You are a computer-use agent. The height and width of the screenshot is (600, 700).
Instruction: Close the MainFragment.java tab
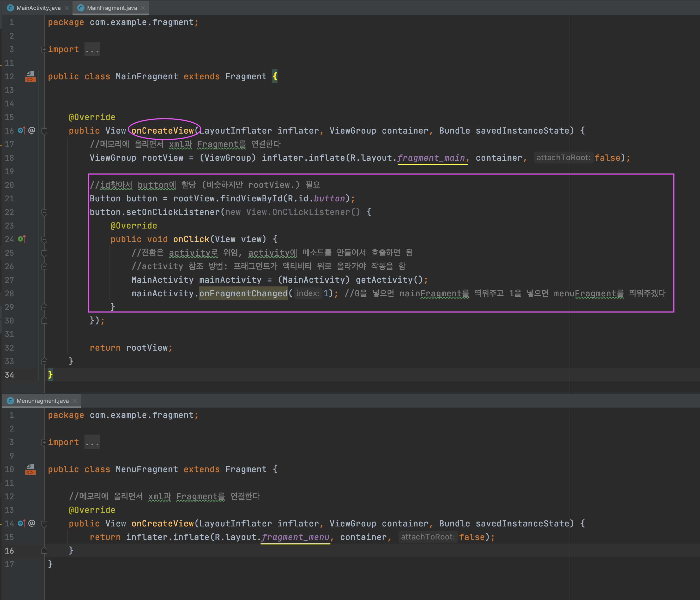pos(143,8)
